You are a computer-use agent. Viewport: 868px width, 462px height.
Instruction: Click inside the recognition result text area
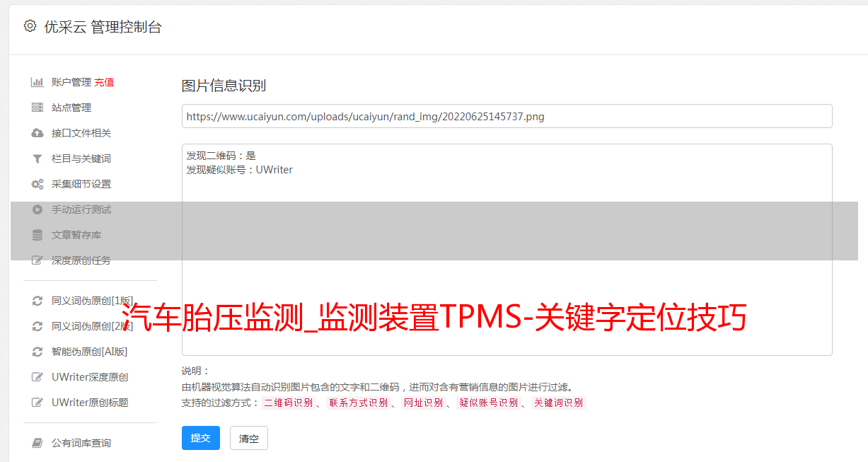(507, 250)
